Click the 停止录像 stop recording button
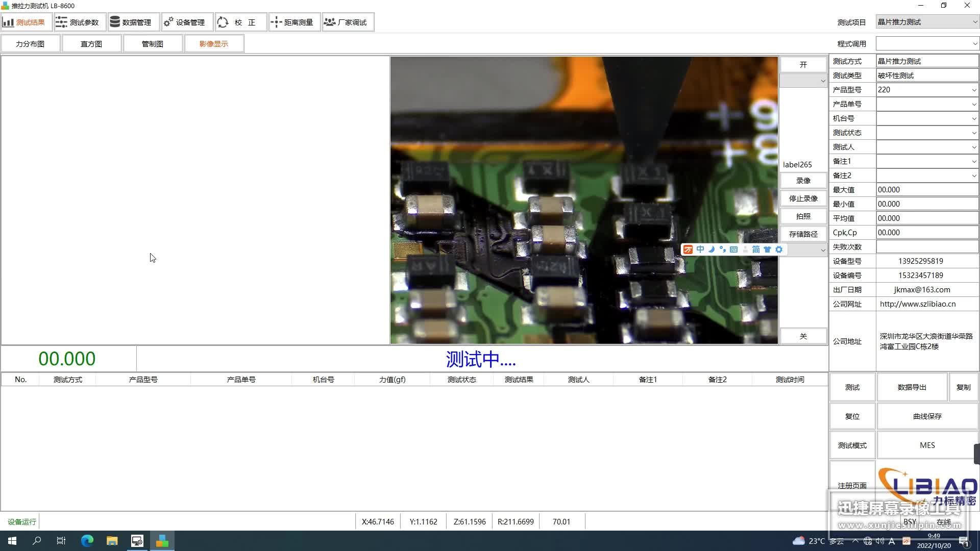The image size is (980, 551). 803,198
